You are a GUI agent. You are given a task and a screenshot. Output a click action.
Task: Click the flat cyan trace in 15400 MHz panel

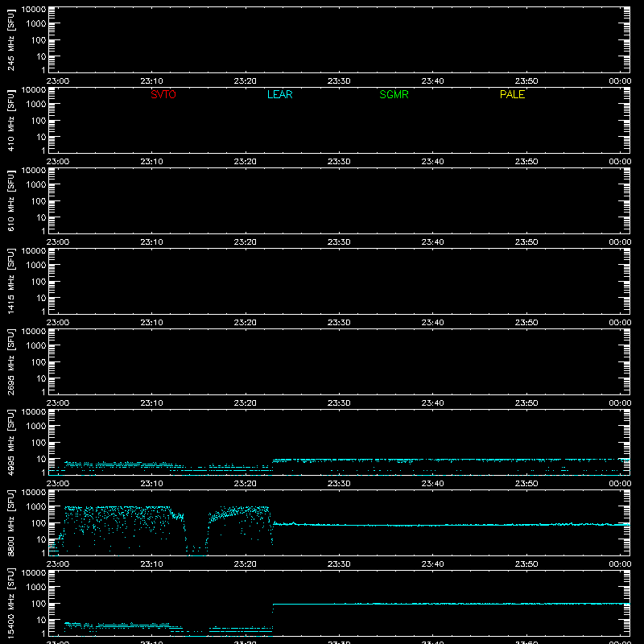[x=451, y=604]
